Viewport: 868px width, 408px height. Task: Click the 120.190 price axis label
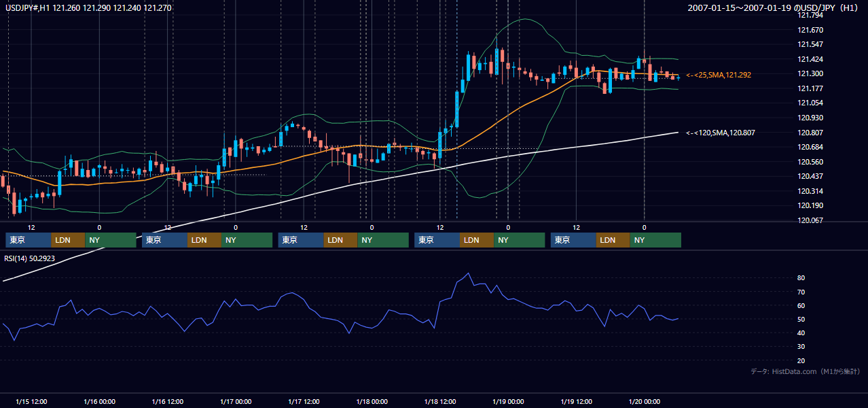click(810, 206)
